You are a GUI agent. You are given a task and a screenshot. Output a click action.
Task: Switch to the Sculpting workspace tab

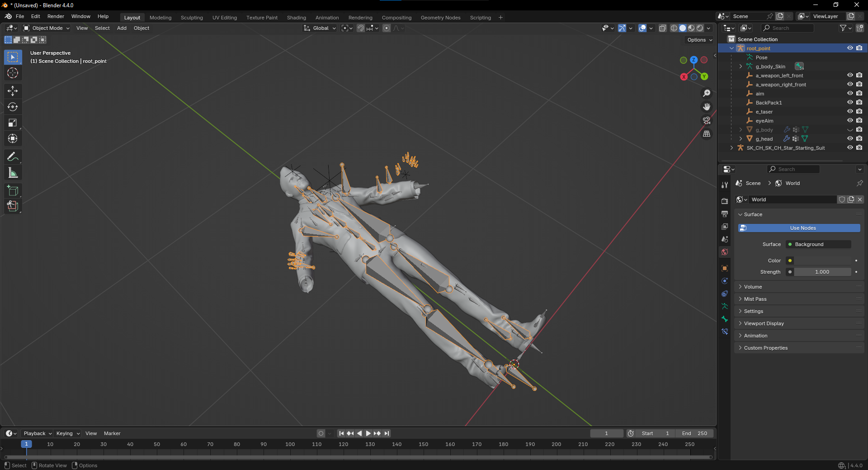pos(192,18)
